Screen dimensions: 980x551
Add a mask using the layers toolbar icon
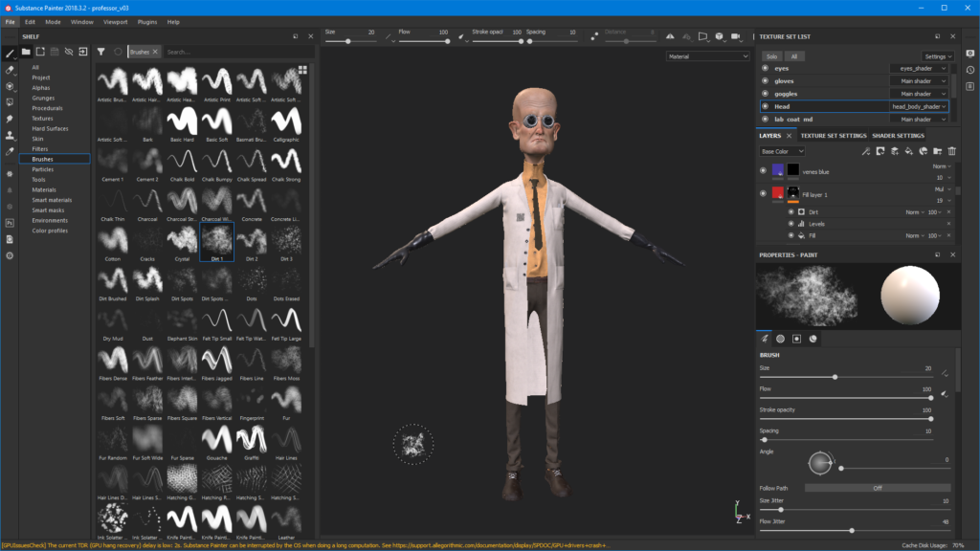[880, 151]
